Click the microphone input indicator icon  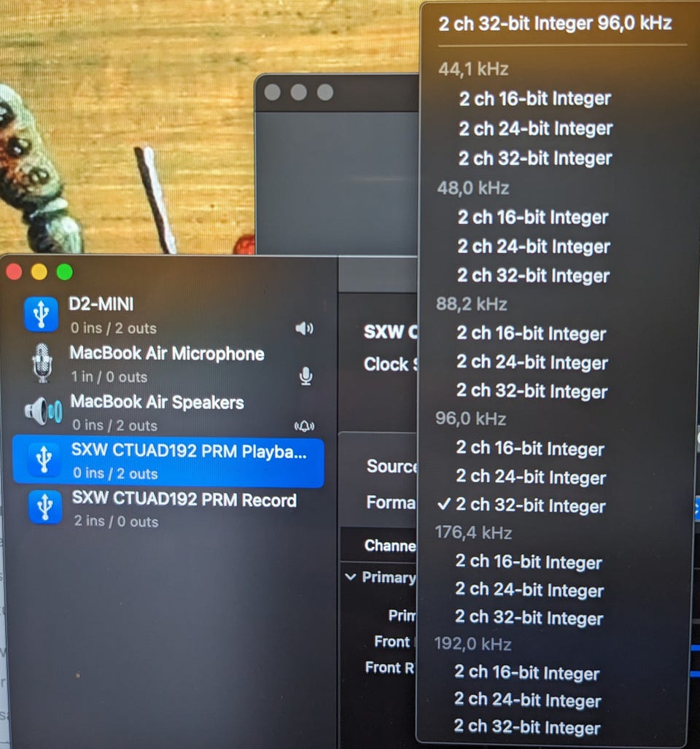[x=306, y=376]
